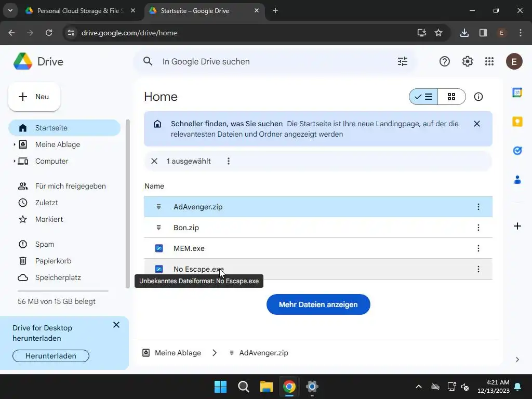Image resolution: width=532 pixels, height=399 pixels.
Task: Open Drive settings gear
Action: pyautogui.click(x=467, y=61)
